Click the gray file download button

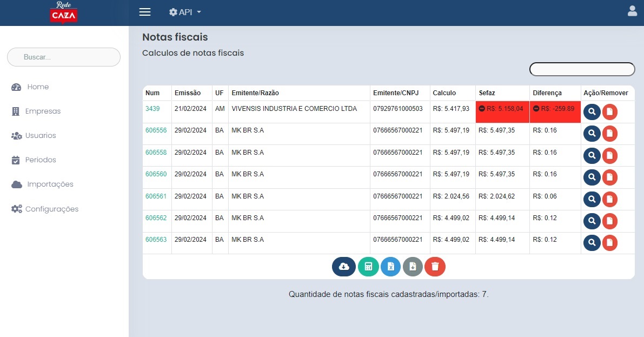(x=413, y=267)
